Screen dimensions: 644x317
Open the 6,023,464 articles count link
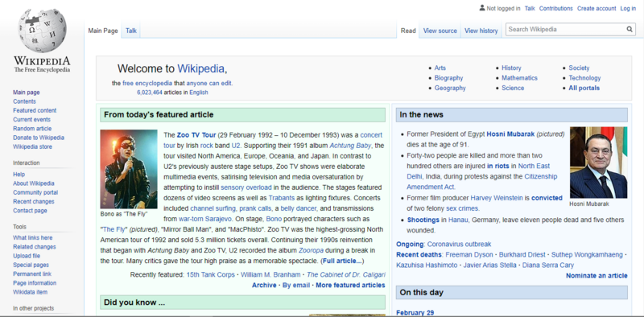(150, 93)
